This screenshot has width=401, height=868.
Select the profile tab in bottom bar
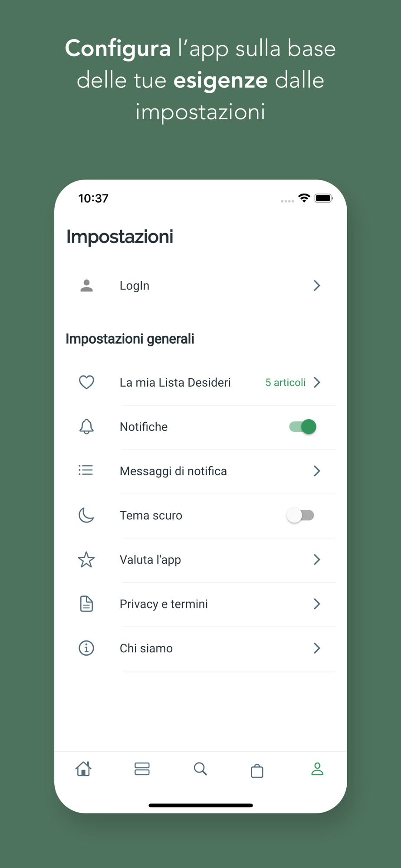317,769
